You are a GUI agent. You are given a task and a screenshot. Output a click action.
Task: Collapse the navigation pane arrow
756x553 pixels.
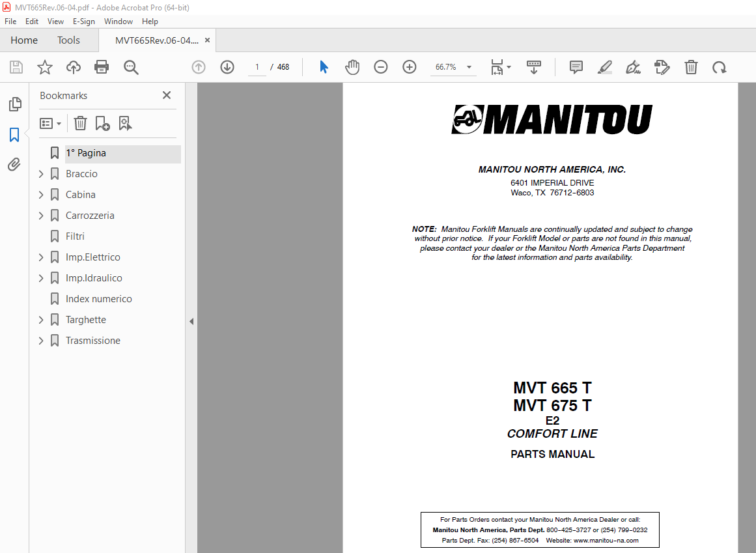point(191,321)
